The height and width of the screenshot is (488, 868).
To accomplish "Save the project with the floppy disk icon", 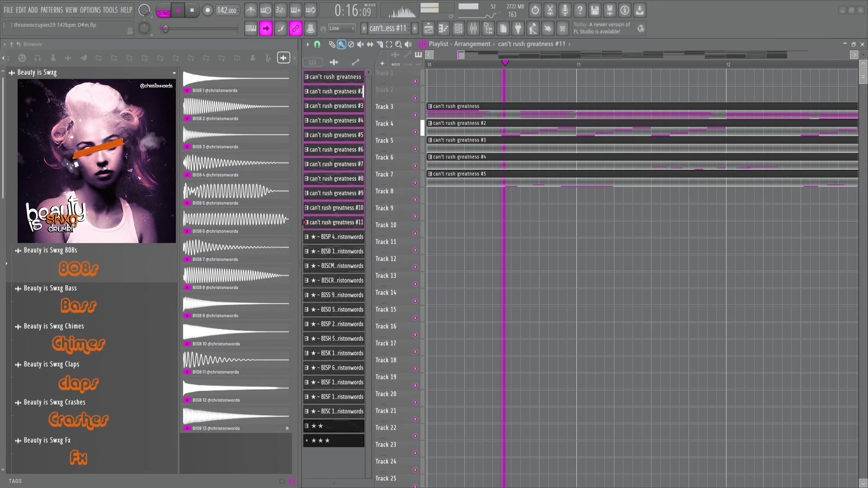I will tap(595, 10).
